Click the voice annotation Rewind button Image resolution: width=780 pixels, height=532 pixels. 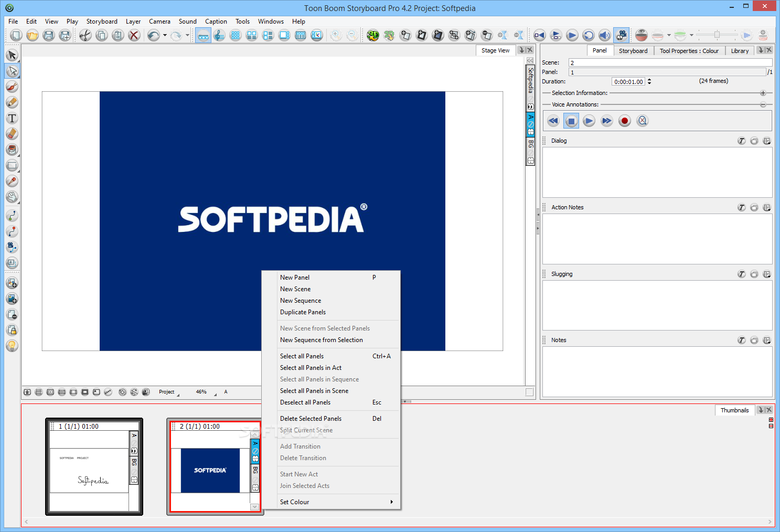(x=553, y=121)
